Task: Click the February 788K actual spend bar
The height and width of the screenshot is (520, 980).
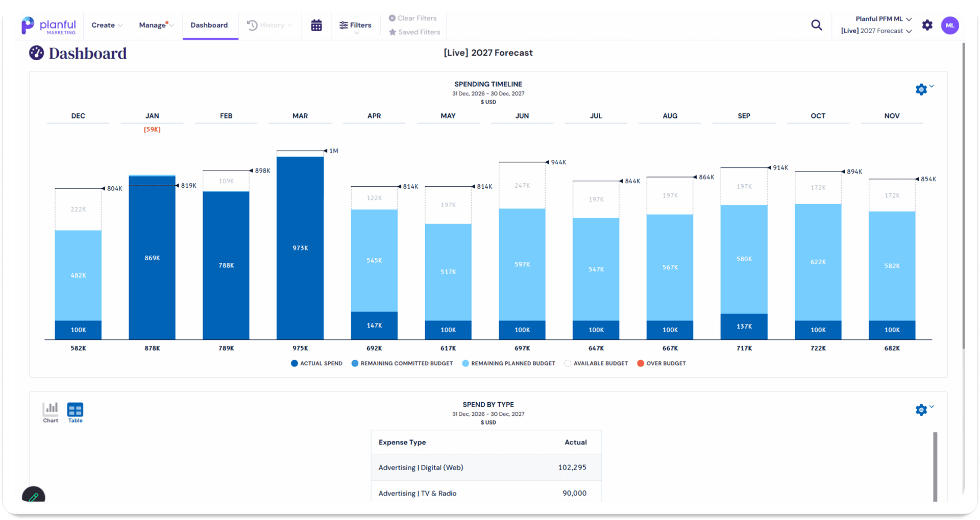Action: click(x=226, y=265)
